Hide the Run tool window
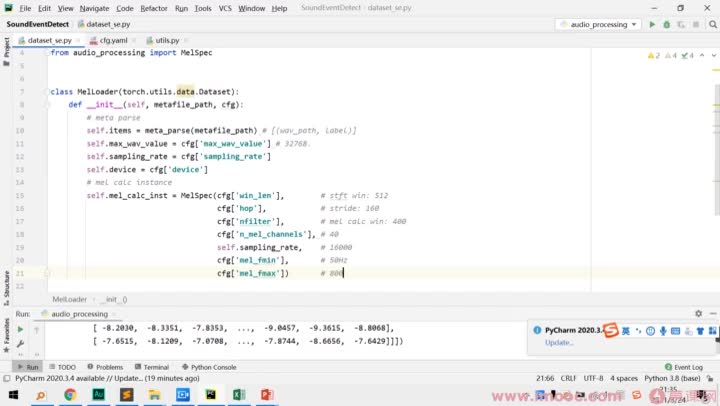Image resolution: width=720 pixels, height=406 pixels. (713, 313)
